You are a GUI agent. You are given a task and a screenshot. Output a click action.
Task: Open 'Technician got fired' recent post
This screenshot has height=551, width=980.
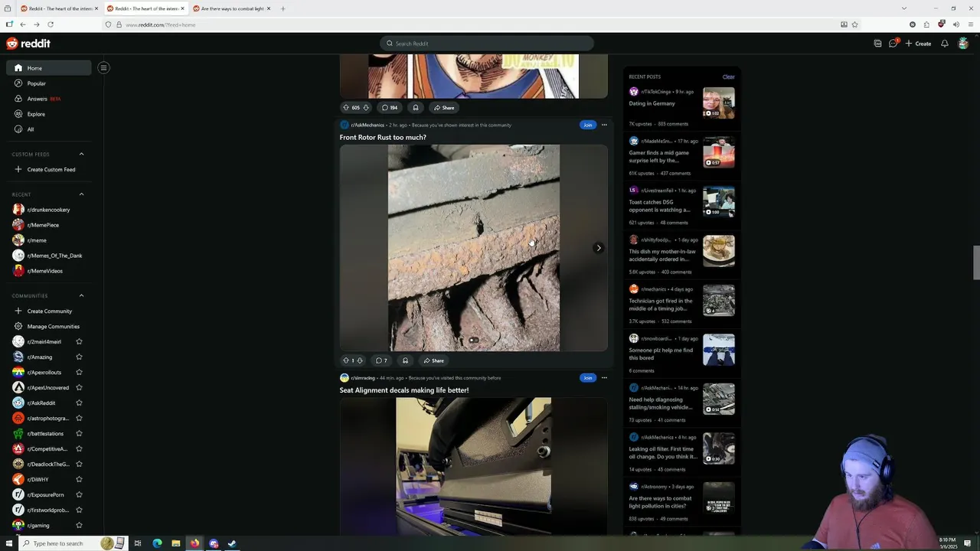[661, 305]
